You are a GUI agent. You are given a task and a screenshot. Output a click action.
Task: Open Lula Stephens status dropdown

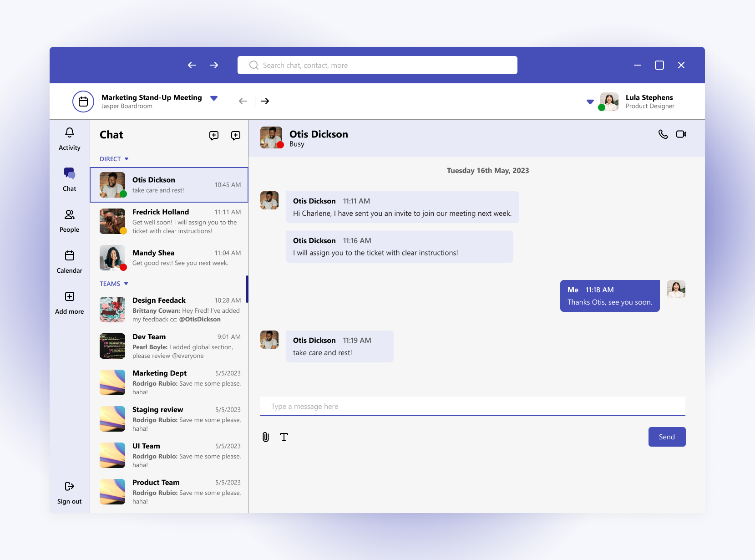pos(590,102)
